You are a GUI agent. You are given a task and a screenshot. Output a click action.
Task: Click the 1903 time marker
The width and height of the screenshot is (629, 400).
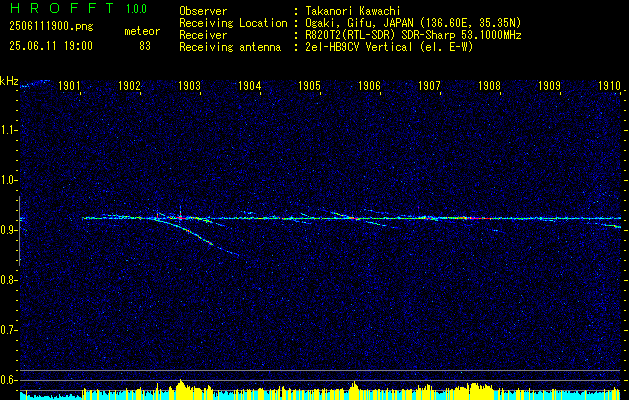point(189,85)
